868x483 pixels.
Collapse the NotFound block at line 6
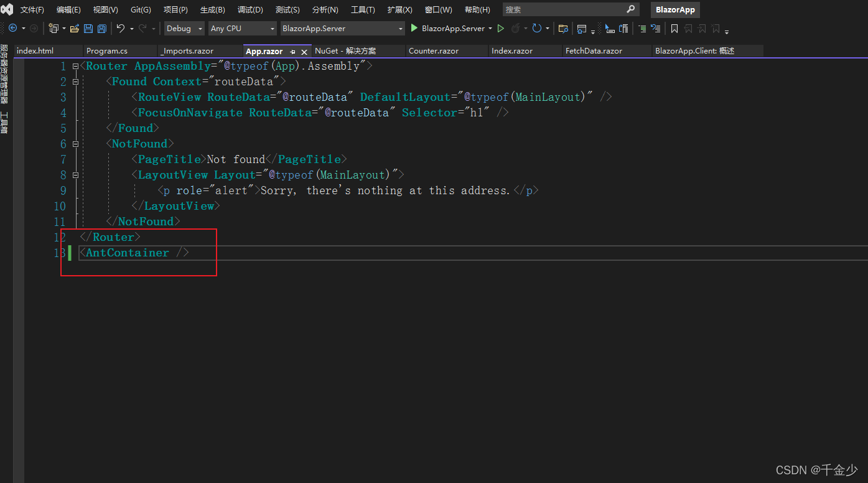[x=75, y=144]
